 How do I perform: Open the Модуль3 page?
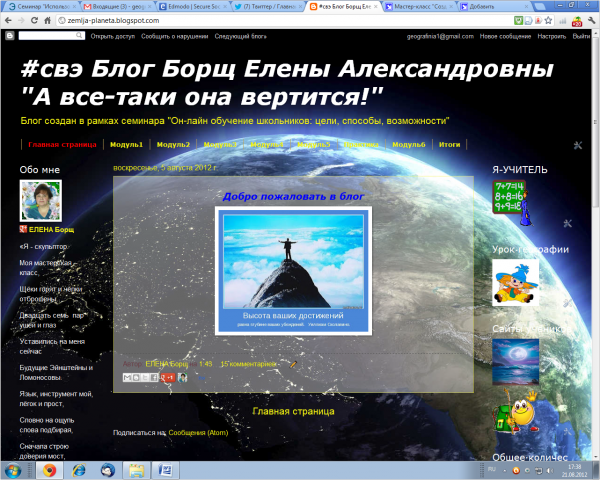tap(220, 144)
